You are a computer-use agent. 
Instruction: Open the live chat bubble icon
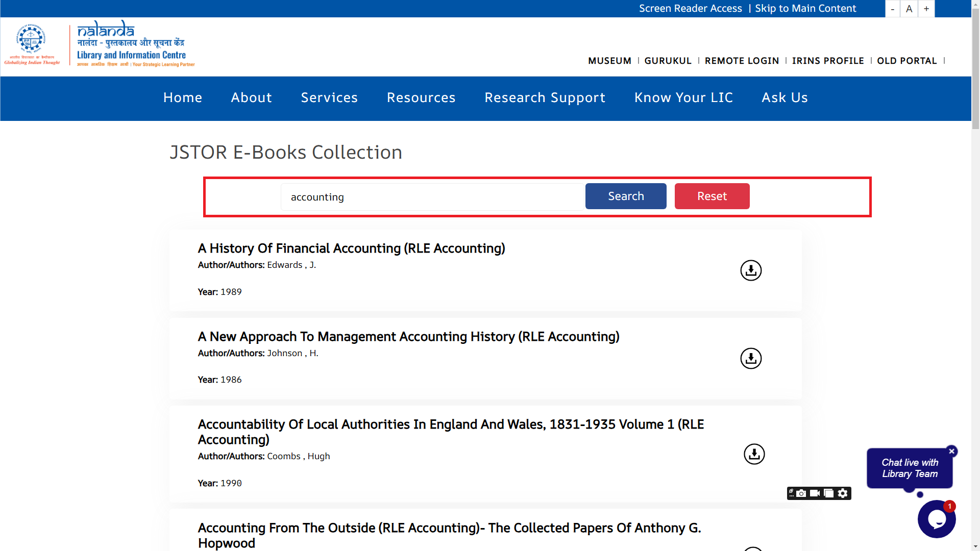(x=936, y=519)
